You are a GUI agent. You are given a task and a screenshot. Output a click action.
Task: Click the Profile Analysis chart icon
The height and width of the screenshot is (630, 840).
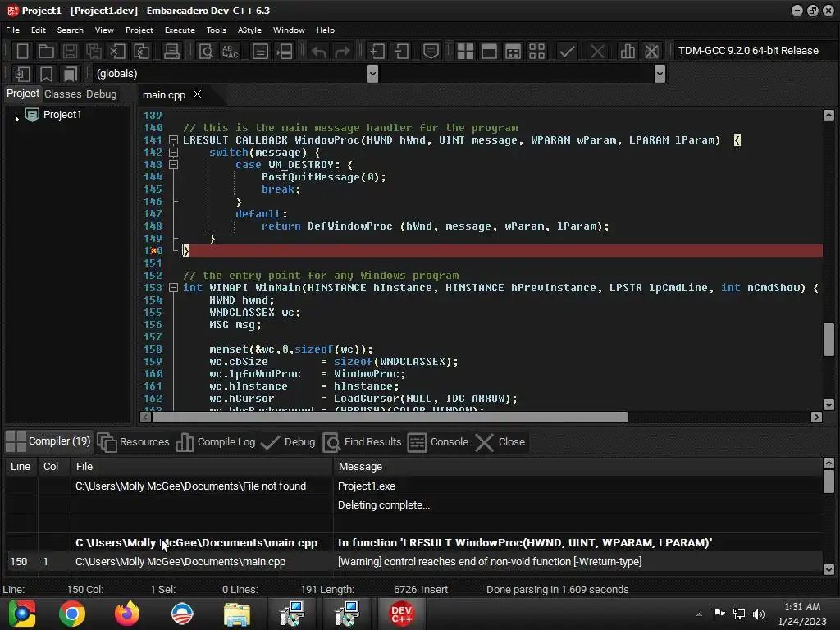tap(628, 52)
